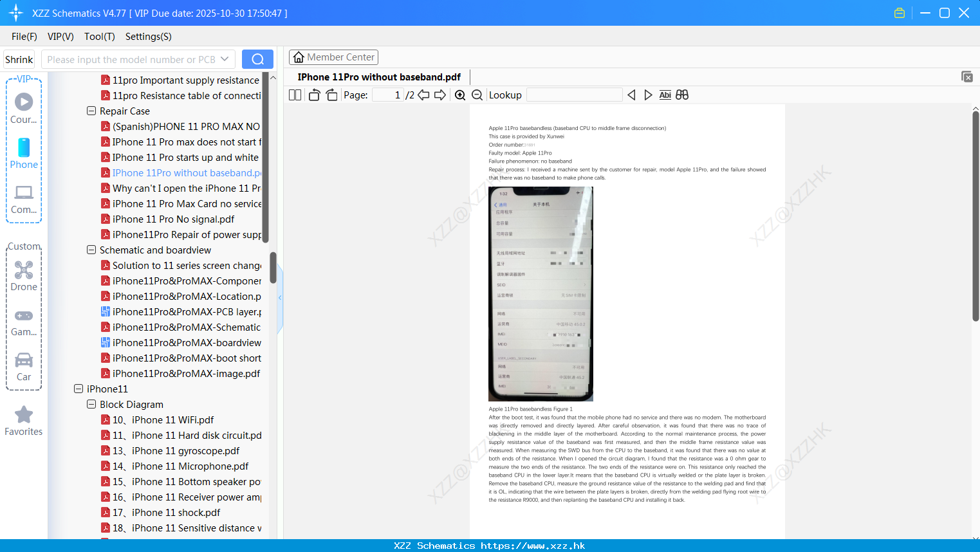Click the XZZ logo in title bar
This screenshot has width=980, height=552.
coord(15,13)
